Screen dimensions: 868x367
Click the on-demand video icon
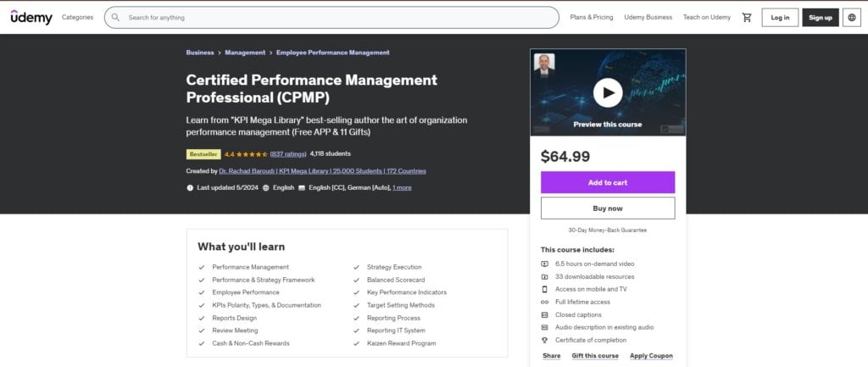(x=545, y=264)
